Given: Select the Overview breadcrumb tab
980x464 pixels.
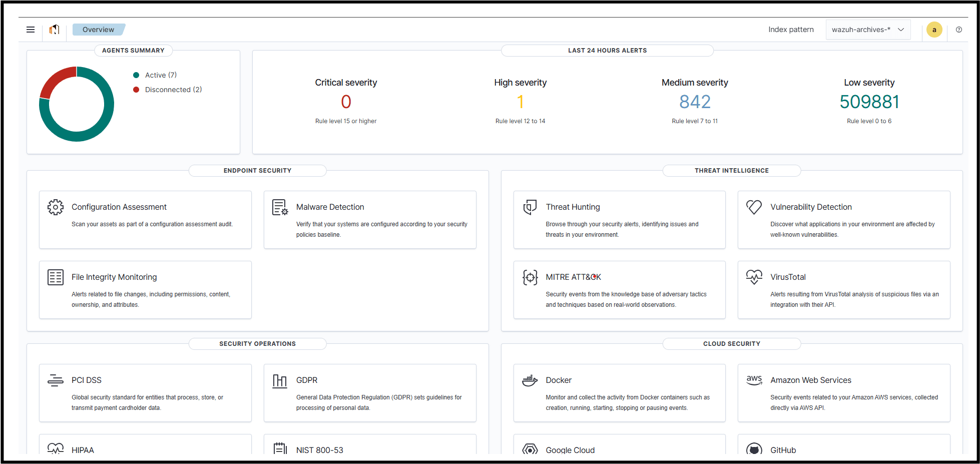Looking at the screenshot, I should click(98, 30).
